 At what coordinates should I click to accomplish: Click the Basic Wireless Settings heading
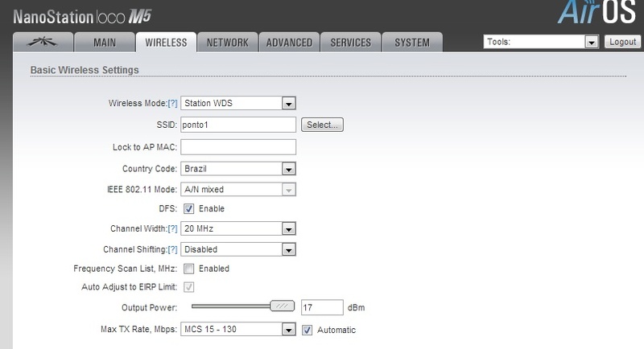(85, 70)
